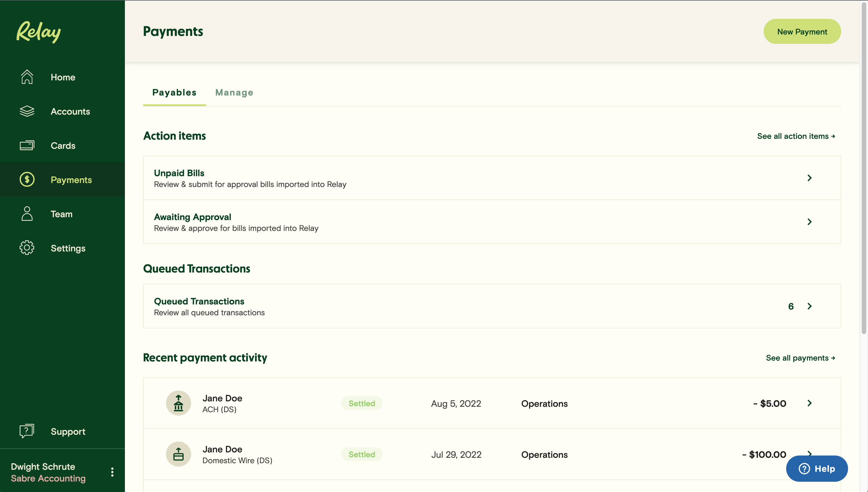
Task: Open the Help widget button
Action: (817, 469)
